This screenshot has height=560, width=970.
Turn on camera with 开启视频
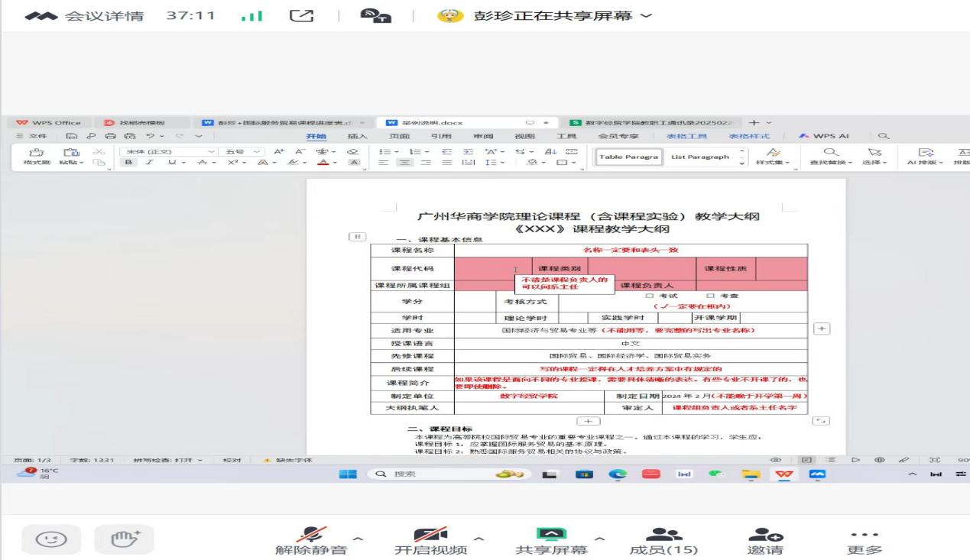(430, 541)
